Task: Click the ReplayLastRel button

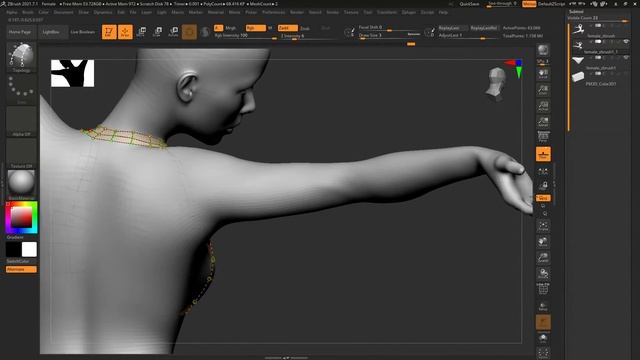Action: click(484, 28)
